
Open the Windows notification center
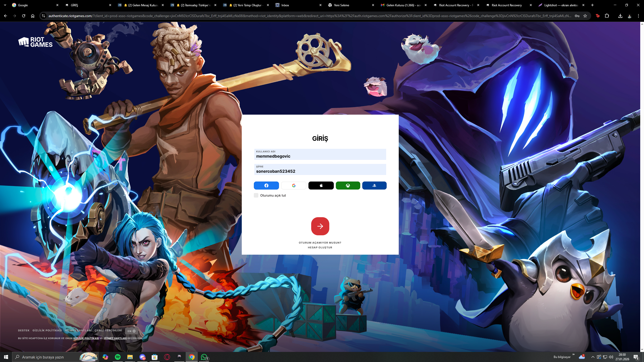636,357
